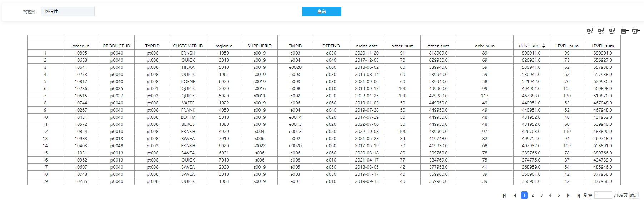Open the 树控件 tree control dropdown
Image resolution: width=644 pixels, height=205 pixels.
pos(68,11)
